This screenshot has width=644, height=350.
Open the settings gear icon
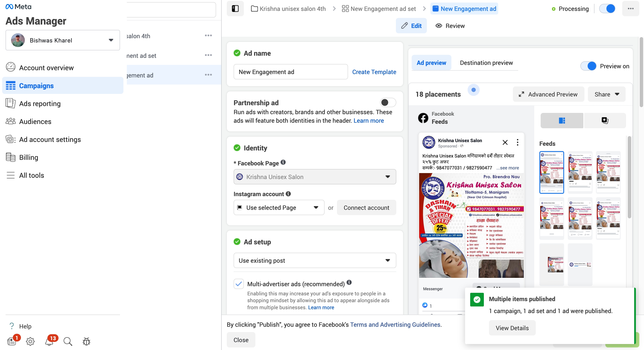tap(30, 341)
